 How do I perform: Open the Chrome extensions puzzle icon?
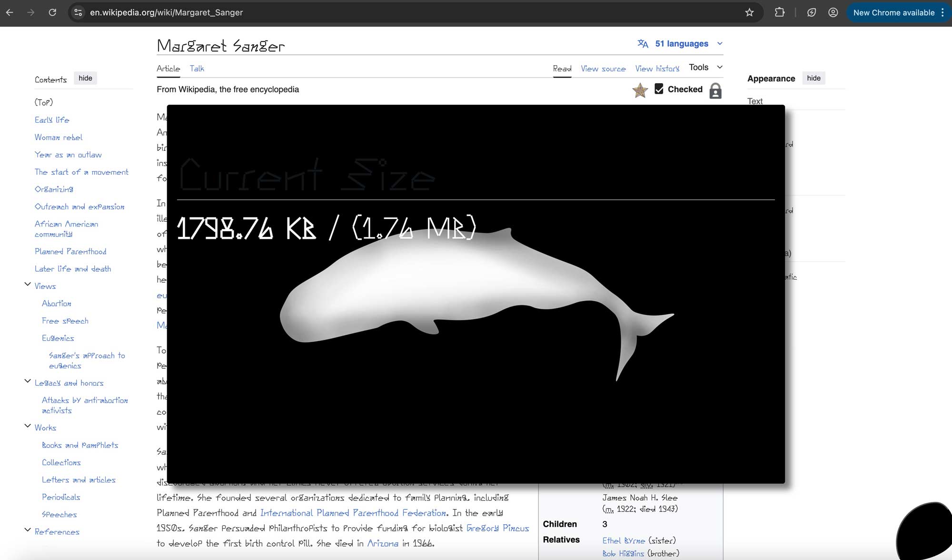(x=780, y=13)
